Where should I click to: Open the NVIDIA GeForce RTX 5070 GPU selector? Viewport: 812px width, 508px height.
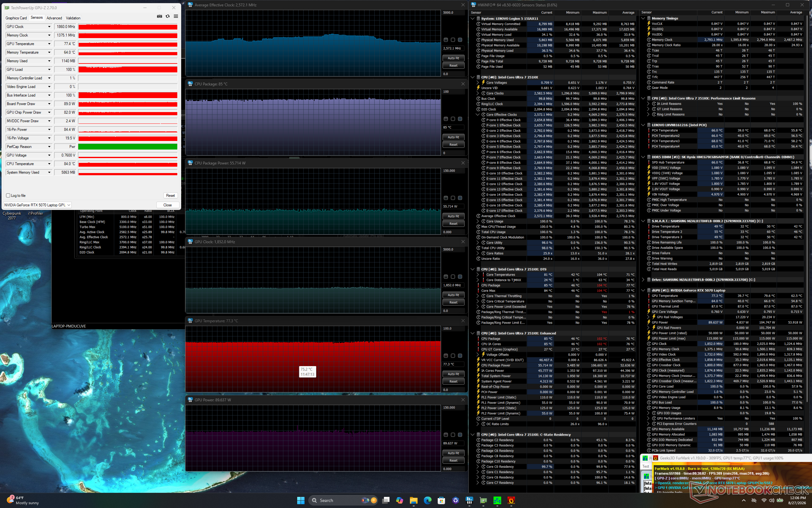(x=37, y=205)
